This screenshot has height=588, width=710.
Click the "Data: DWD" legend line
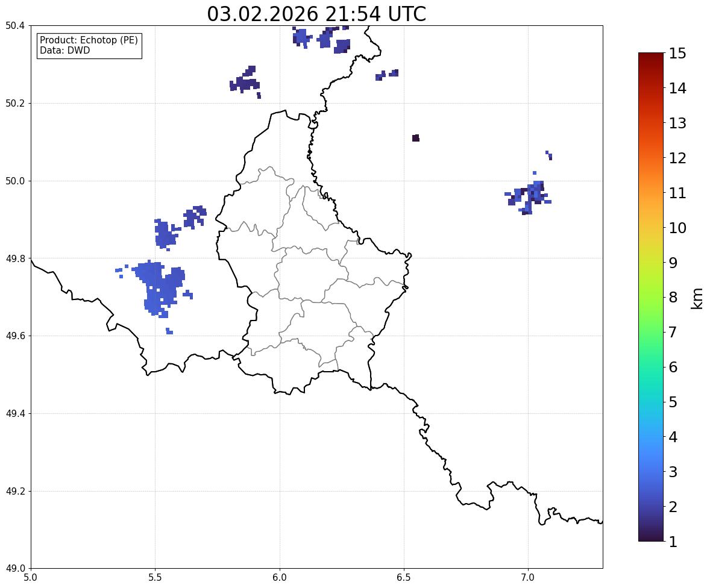click(x=64, y=50)
